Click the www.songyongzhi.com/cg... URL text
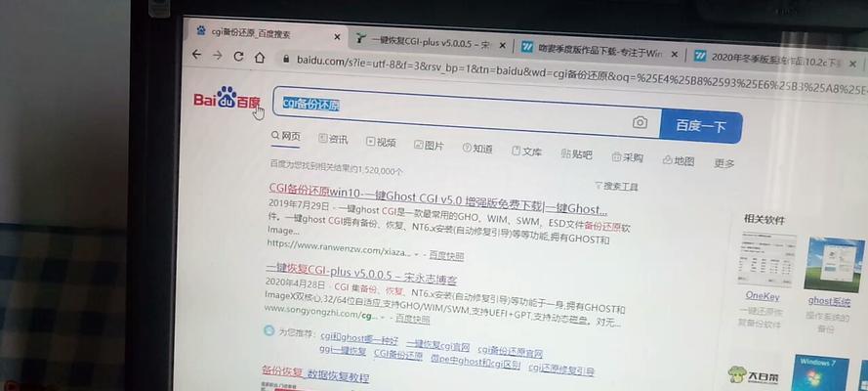Image resolution: width=868 pixels, height=391 pixels. tap(320, 313)
